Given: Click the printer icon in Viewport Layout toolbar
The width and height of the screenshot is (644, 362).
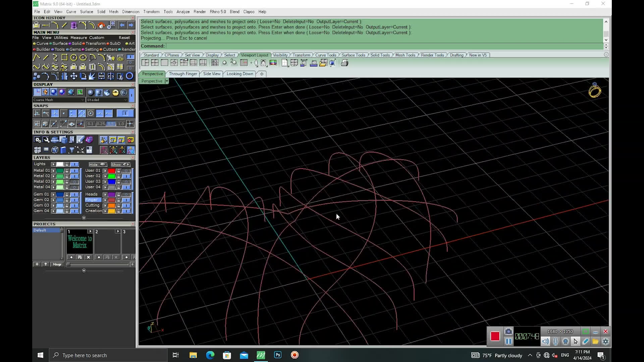Looking at the screenshot, I should pyautogui.click(x=344, y=63).
